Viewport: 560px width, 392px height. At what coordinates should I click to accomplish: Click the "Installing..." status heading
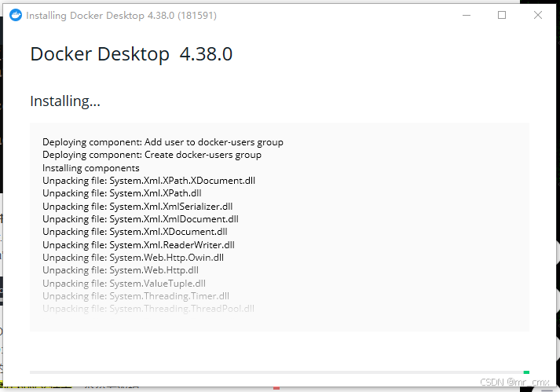tap(65, 101)
